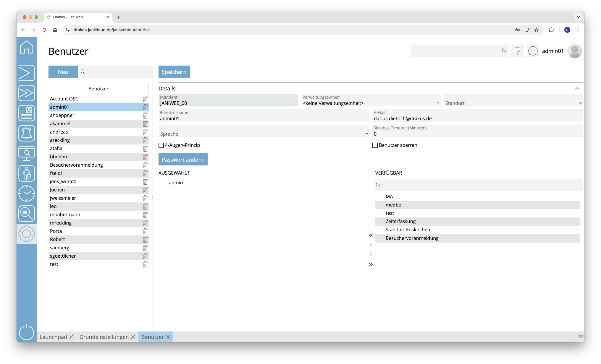Click the Passwort ändern button

(183, 160)
